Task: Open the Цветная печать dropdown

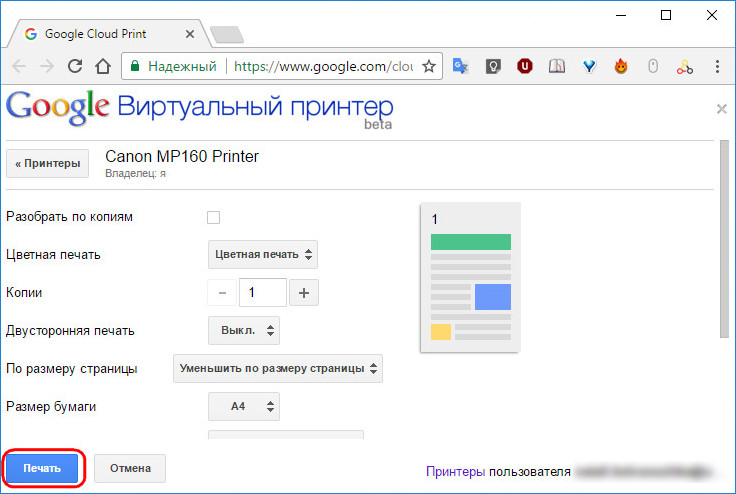Action: click(263, 255)
